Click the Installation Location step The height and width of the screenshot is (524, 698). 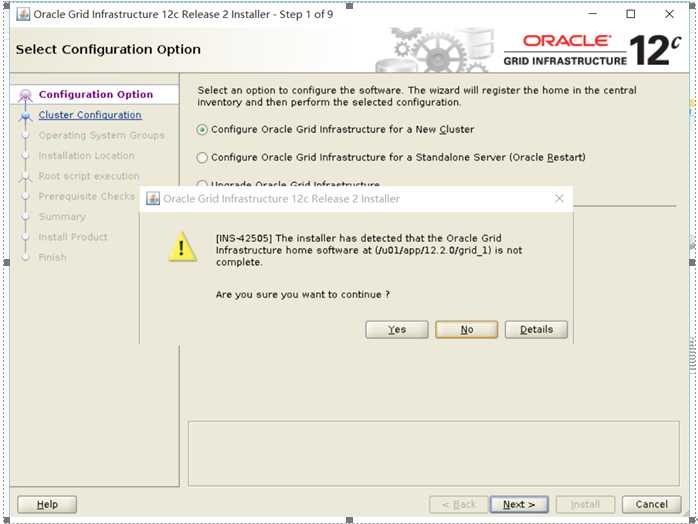point(86,156)
